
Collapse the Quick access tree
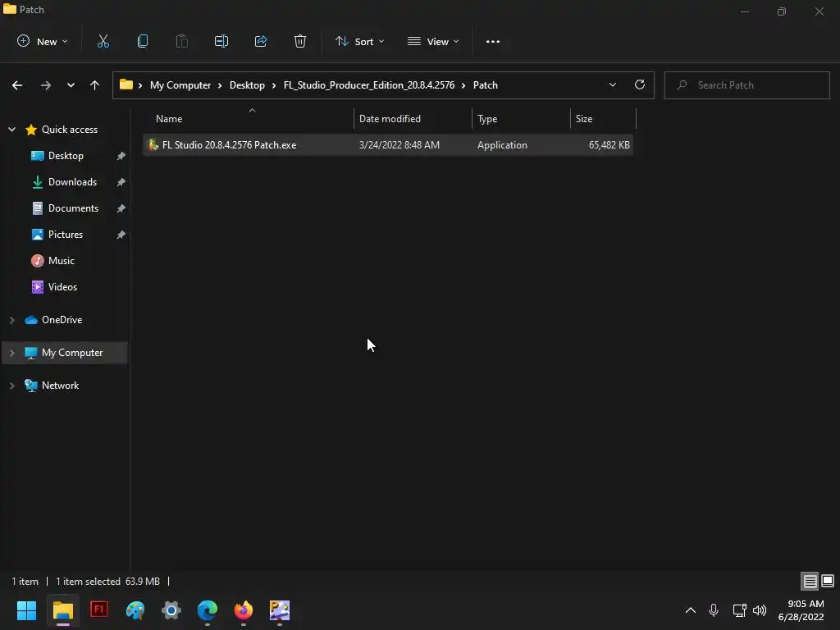click(11, 129)
